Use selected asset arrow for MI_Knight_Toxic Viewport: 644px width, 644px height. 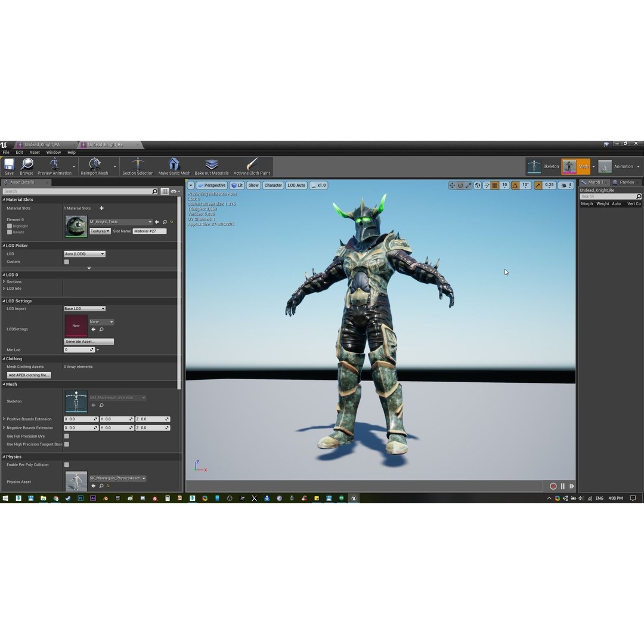[157, 222]
